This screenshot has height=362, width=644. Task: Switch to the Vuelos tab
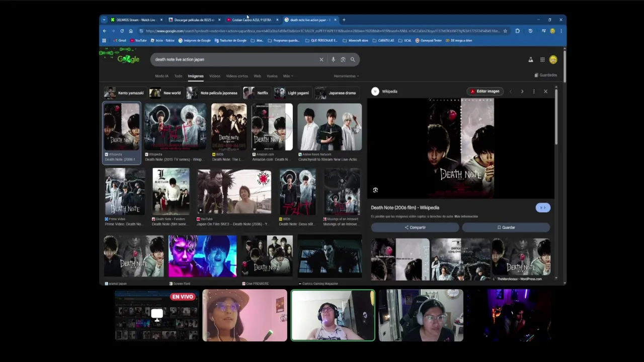point(272,76)
